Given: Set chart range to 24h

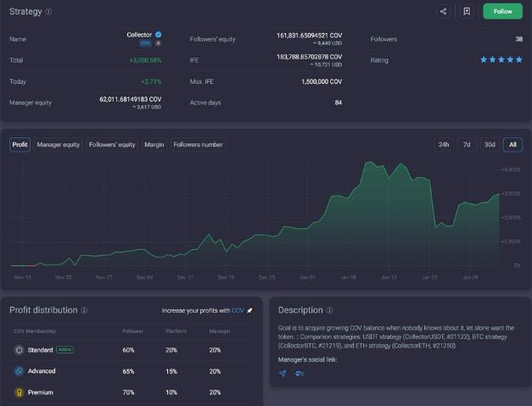Looking at the screenshot, I should [443, 144].
